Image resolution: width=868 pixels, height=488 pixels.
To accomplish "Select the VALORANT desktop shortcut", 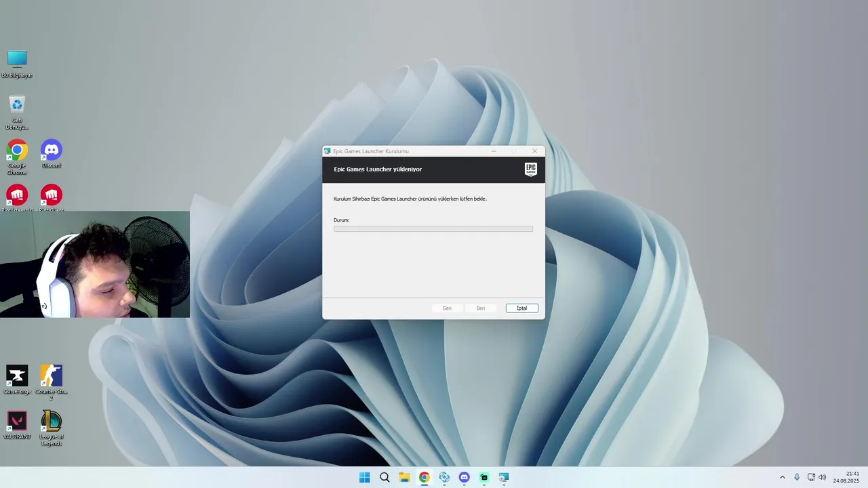I will pos(17,425).
